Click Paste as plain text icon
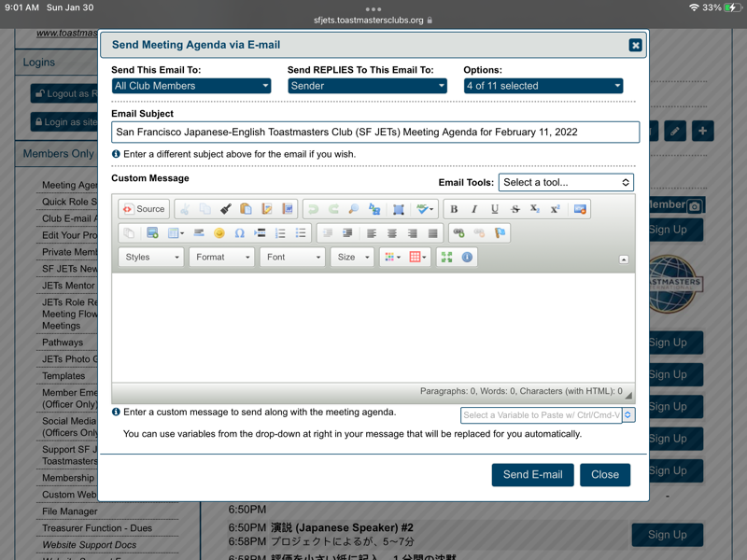The image size is (747, 560). (267, 209)
